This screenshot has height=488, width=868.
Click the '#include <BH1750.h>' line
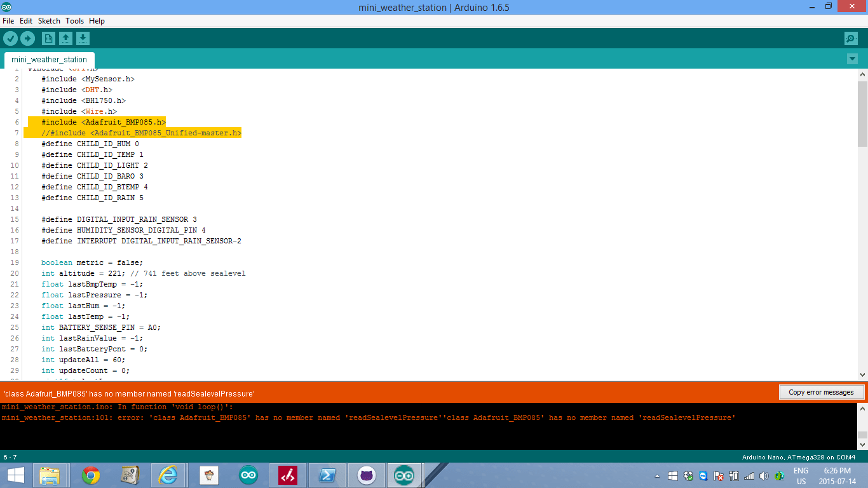pos(83,100)
